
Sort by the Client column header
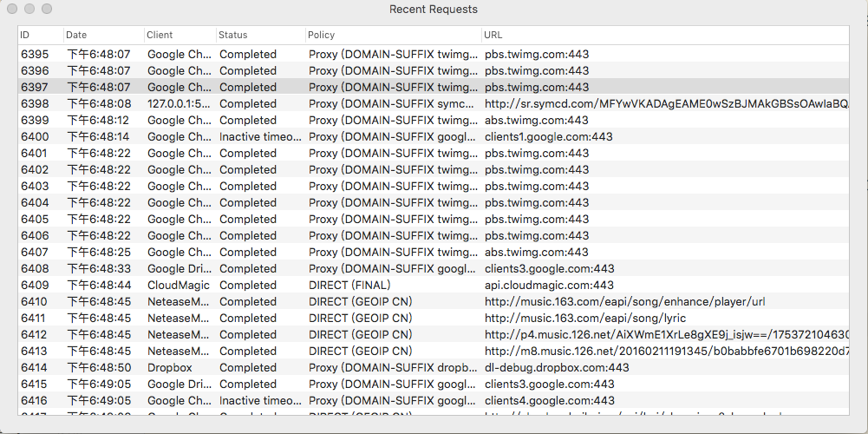point(179,35)
